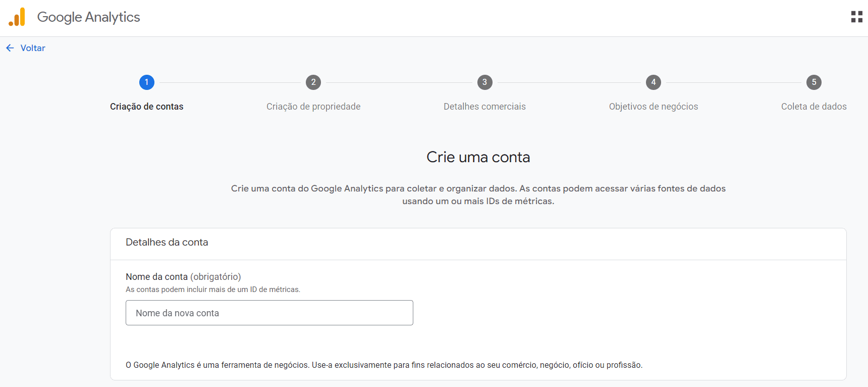This screenshot has width=868, height=387.
Task: Select step 4 circle in stepper
Action: (654, 82)
